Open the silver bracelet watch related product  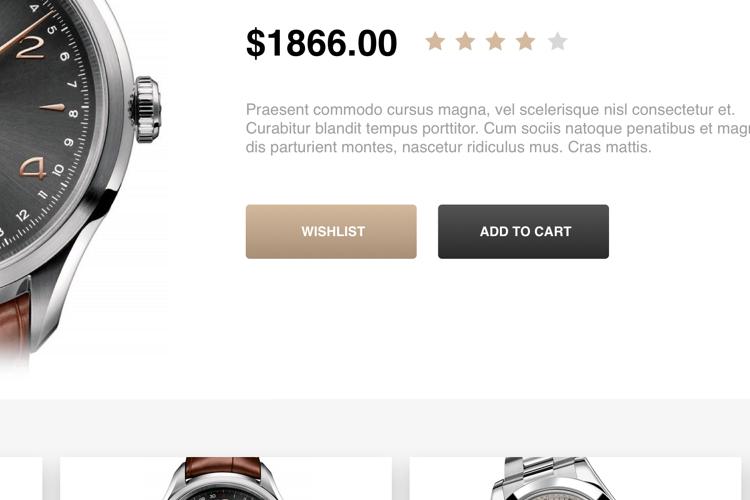[x=575, y=478]
